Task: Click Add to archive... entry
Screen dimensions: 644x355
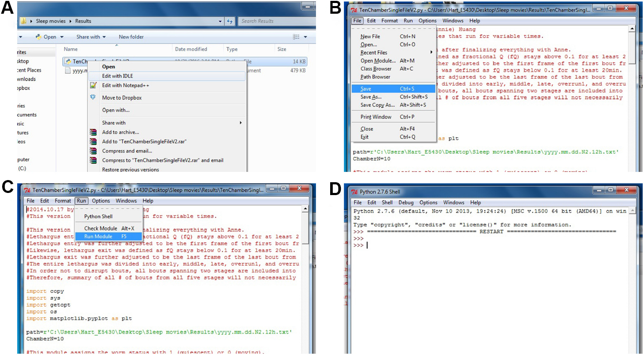Action: coord(121,132)
